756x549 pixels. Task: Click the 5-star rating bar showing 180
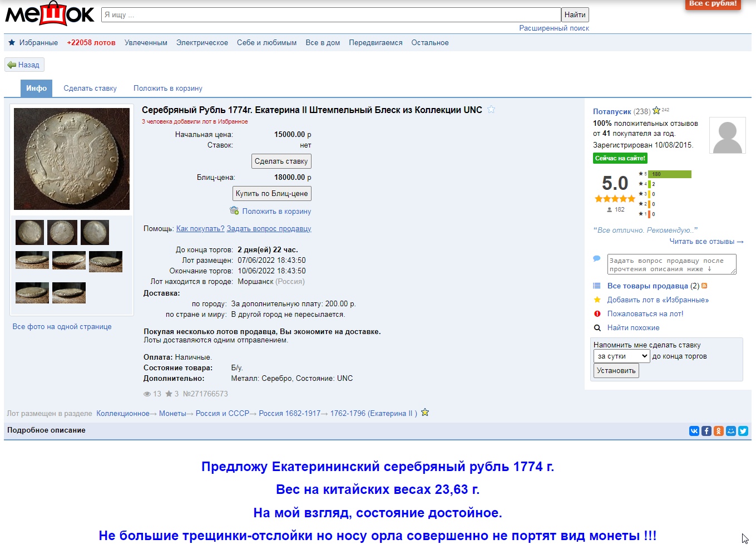tap(670, 174)
